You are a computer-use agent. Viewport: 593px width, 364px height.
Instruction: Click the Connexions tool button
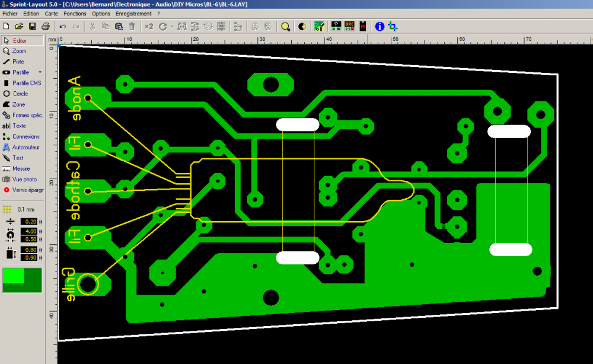pos(25,136)
